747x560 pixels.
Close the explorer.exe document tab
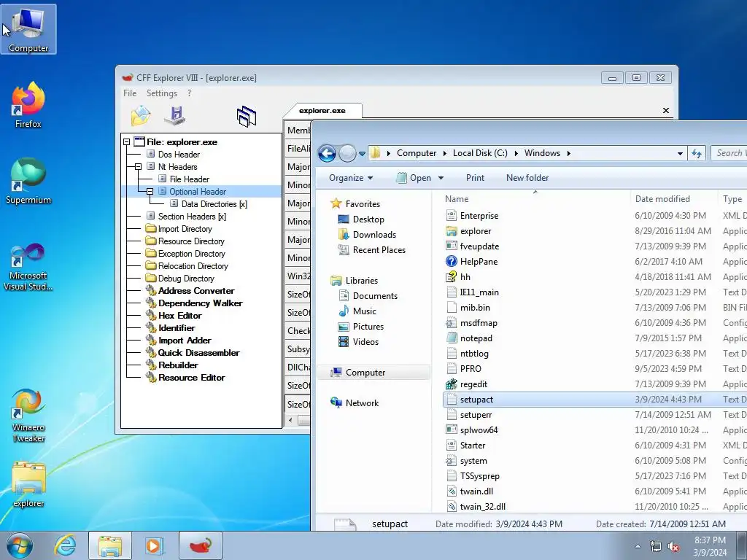tap(665, 111)
